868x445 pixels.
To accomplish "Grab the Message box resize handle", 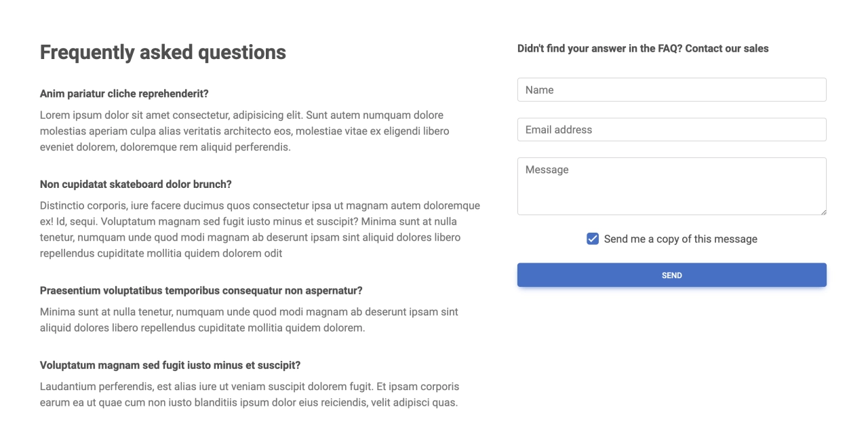I will pos(823,211).
